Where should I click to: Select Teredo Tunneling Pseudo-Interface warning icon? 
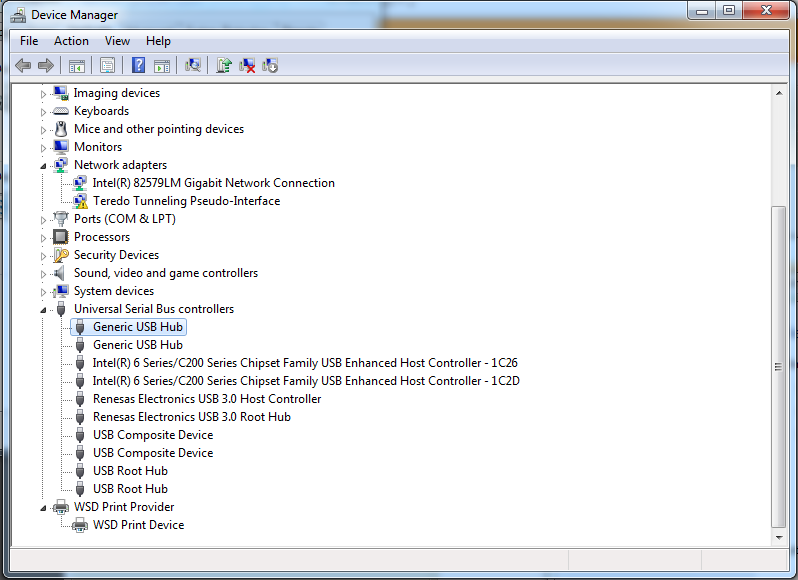[x=80, y=201]
